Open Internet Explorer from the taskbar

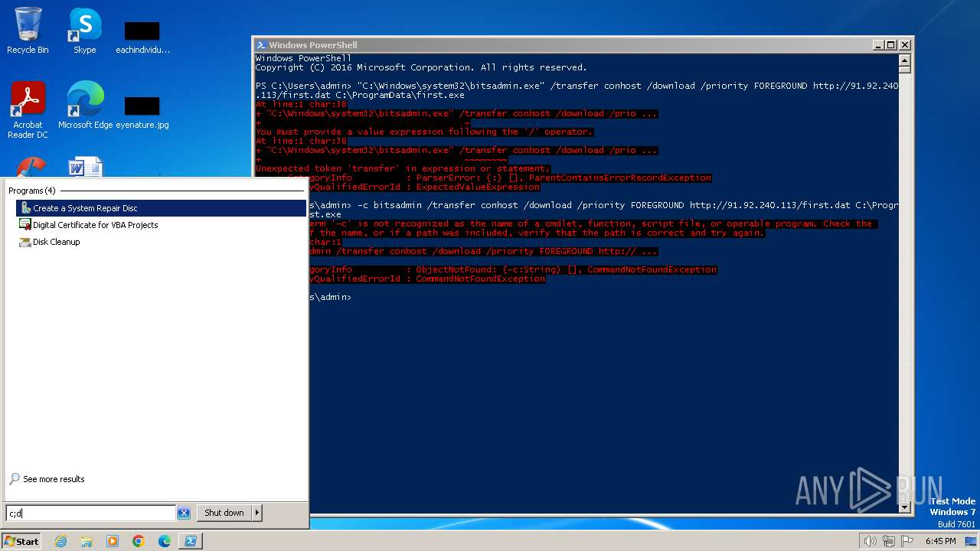coord(60,541)
